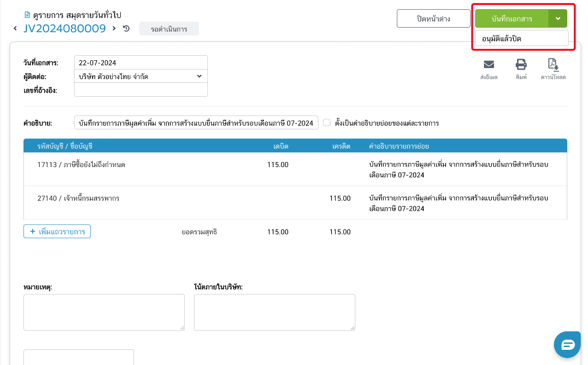Select อนุมัติแล้วปิด from the dropdown menu
This screenshot has height=365, width=588.
[522, 39]
